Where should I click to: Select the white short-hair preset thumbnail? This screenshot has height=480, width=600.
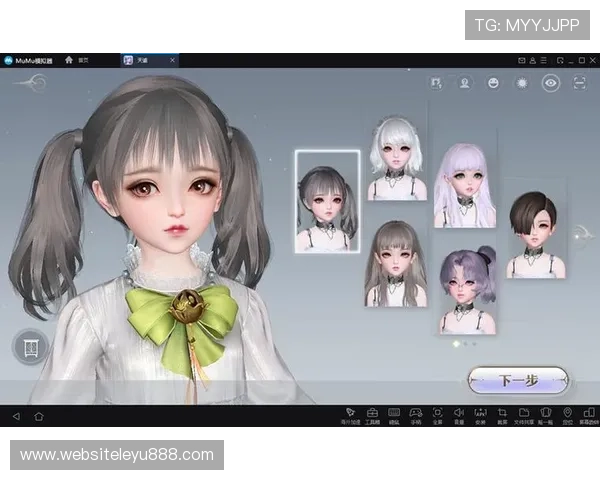[x=397, y=157]
